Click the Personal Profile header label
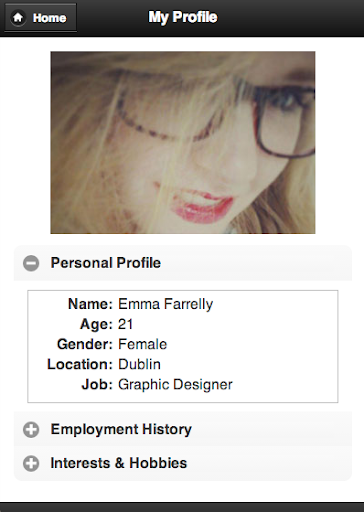This screenshot has height=512, width=364. click(106, 263)
